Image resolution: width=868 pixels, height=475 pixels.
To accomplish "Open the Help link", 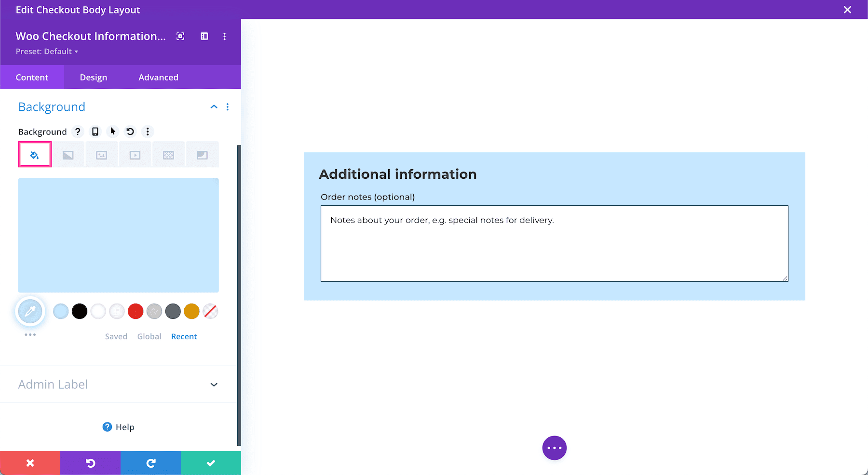I will (119, 427).
